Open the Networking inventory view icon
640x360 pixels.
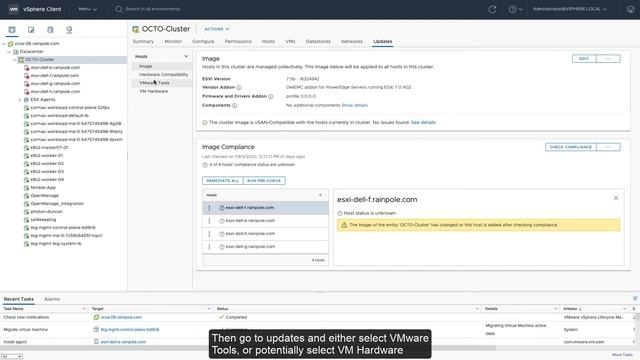(69, 29)
